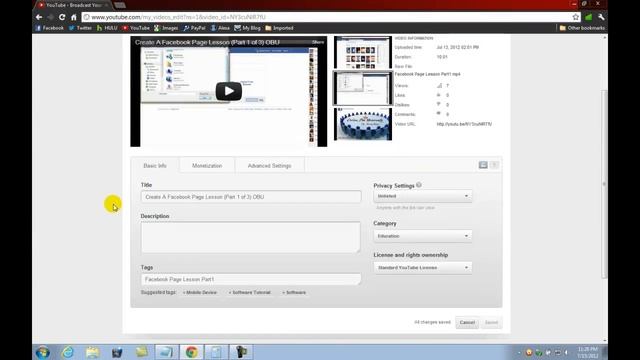Open the Twitter bookmark
Screen dimensions: 640x360
click(80, 28)
